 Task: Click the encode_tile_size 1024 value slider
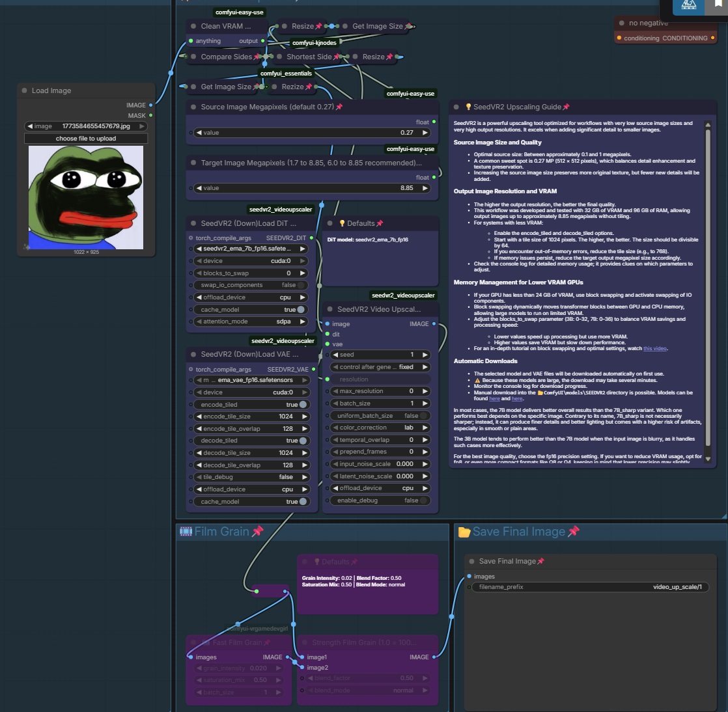coord(251,417)
